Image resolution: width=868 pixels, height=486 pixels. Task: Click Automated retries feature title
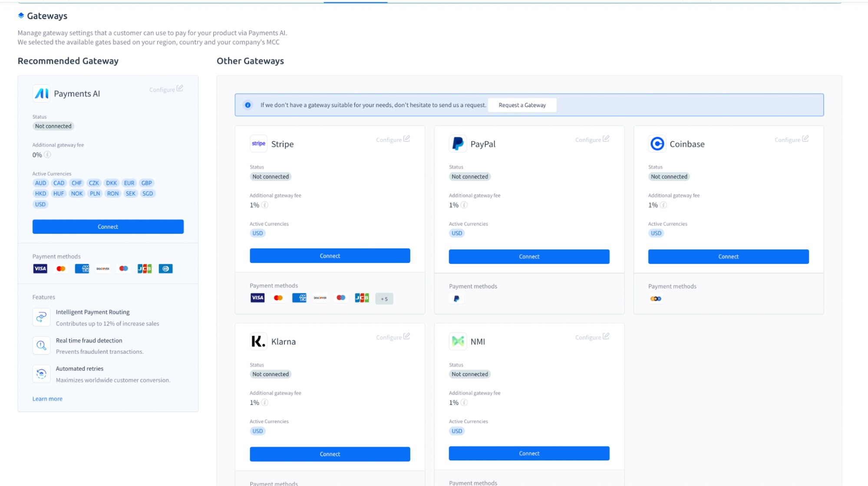pyautogui.click(x=79, y=368)
